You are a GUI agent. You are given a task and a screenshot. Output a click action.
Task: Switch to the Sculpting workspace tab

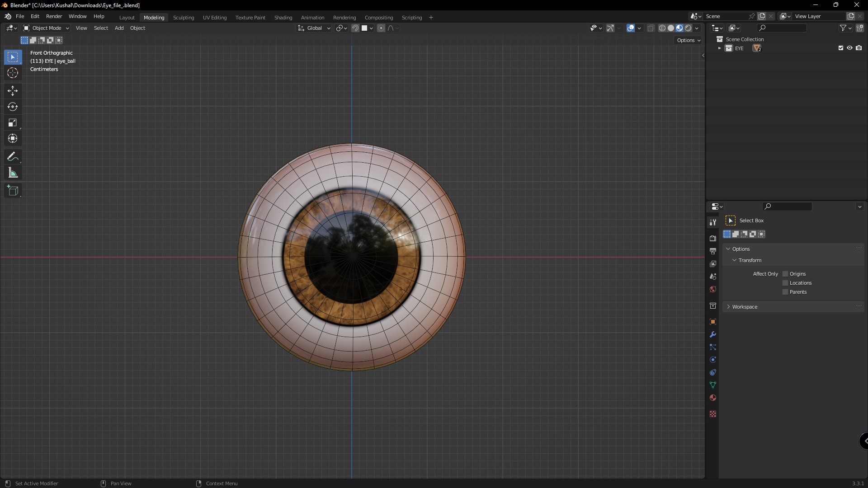tap(184, 18)
